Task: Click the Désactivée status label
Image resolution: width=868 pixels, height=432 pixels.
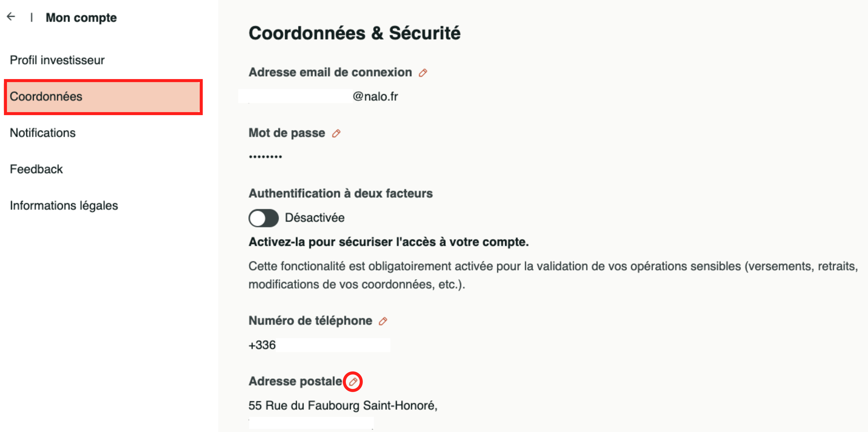Action: [314, 218]
